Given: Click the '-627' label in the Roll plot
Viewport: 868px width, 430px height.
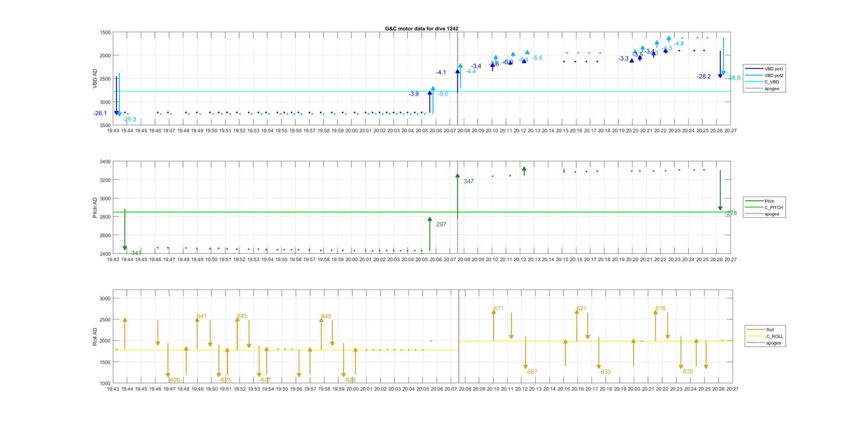Looking at the screenshot, I should pyautogui.click(x=265, y=380).
